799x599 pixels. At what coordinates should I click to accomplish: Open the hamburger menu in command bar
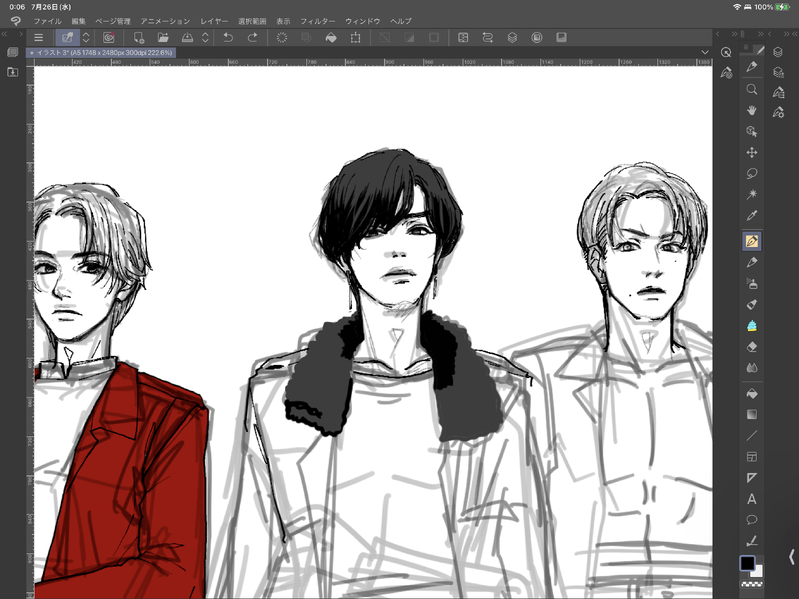point(38,37)
